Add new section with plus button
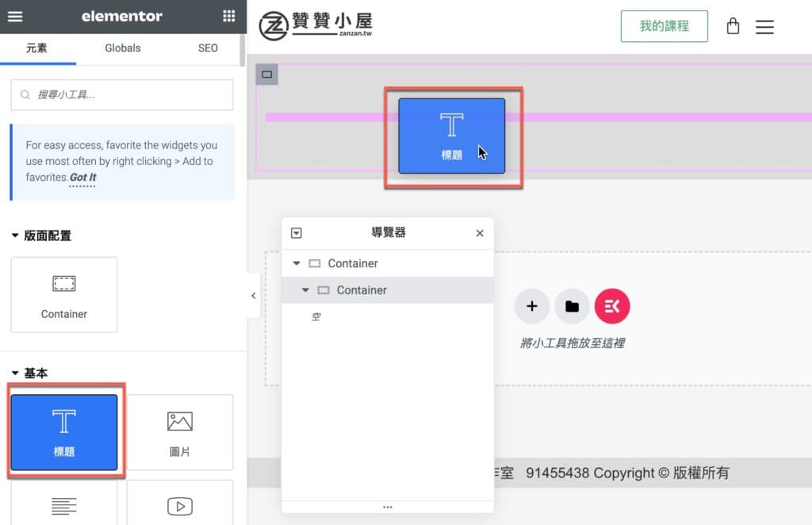 click(x=532, y=306)
